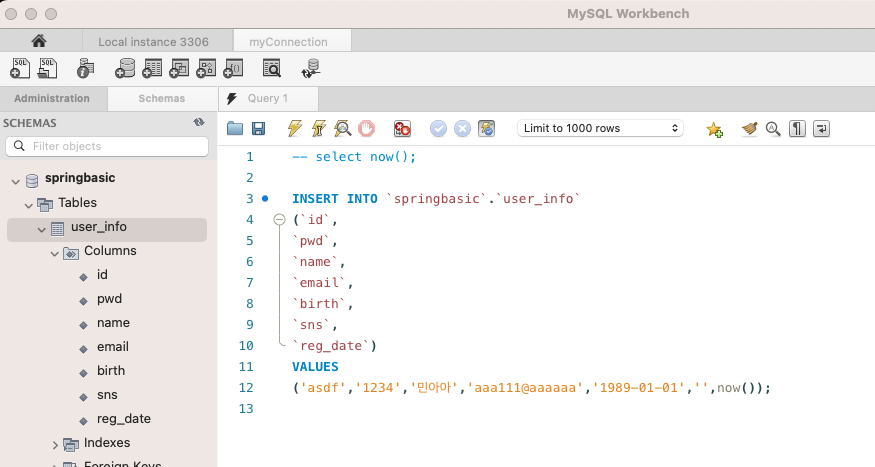Click the `user_info` identifier on line 3
Screen dimensions: 875x467
tap(539, 199)
